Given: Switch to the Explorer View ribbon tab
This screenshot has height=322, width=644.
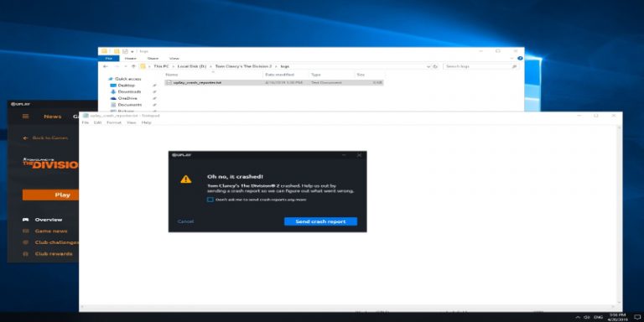Looking at the screenshot, I should pos(174,59).
